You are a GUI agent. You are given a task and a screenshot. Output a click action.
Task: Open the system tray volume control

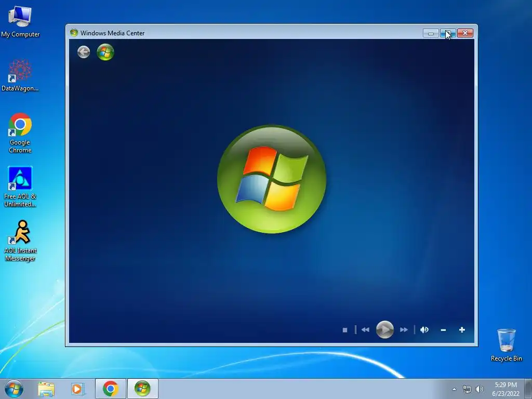(x=480, y=389)
